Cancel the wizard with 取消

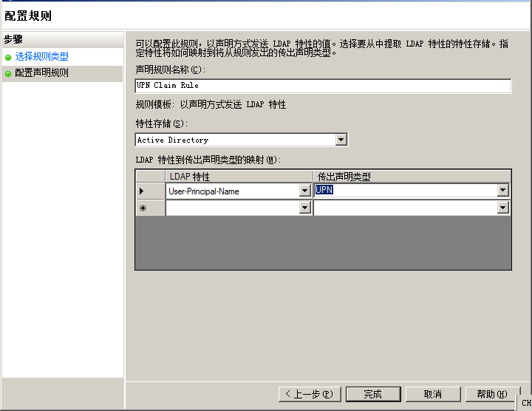[x=433, y=394]
